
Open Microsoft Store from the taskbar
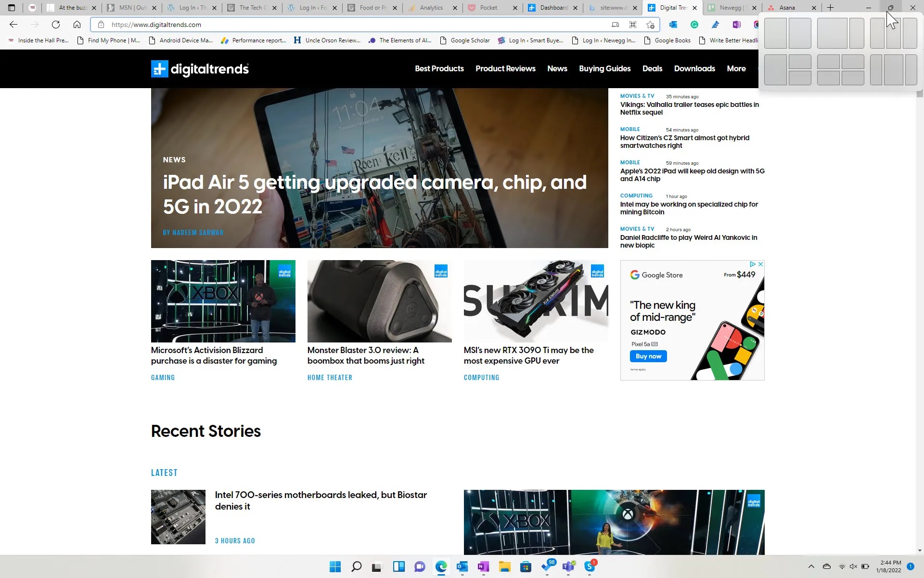pos(526,566)
